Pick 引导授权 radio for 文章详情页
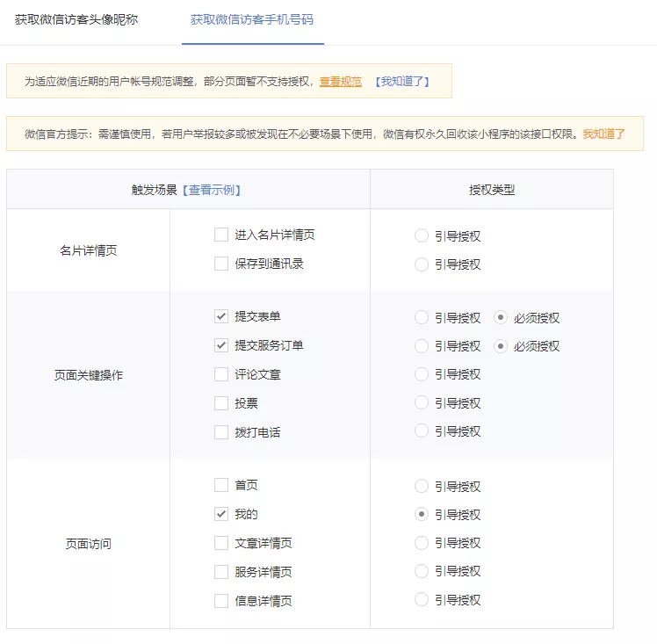Viewport: 657px width, 644px height. [x=421, y=543]
